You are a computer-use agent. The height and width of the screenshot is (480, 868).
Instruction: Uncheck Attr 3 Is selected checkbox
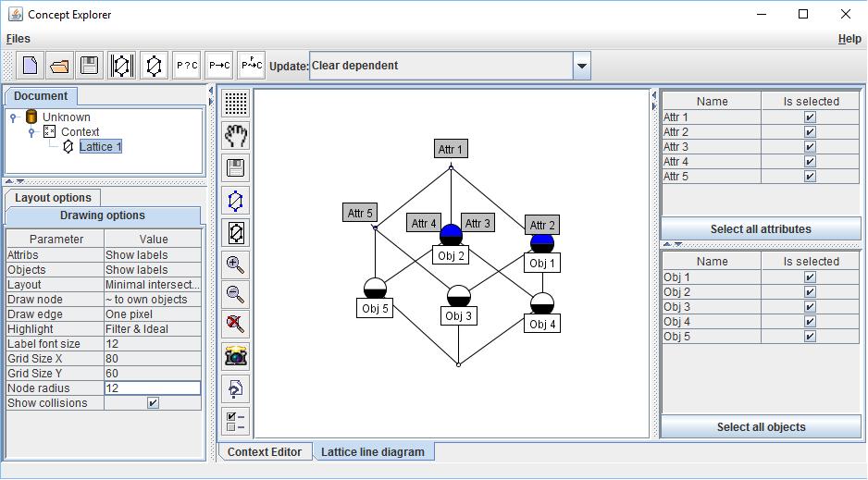tap(810, 146)
